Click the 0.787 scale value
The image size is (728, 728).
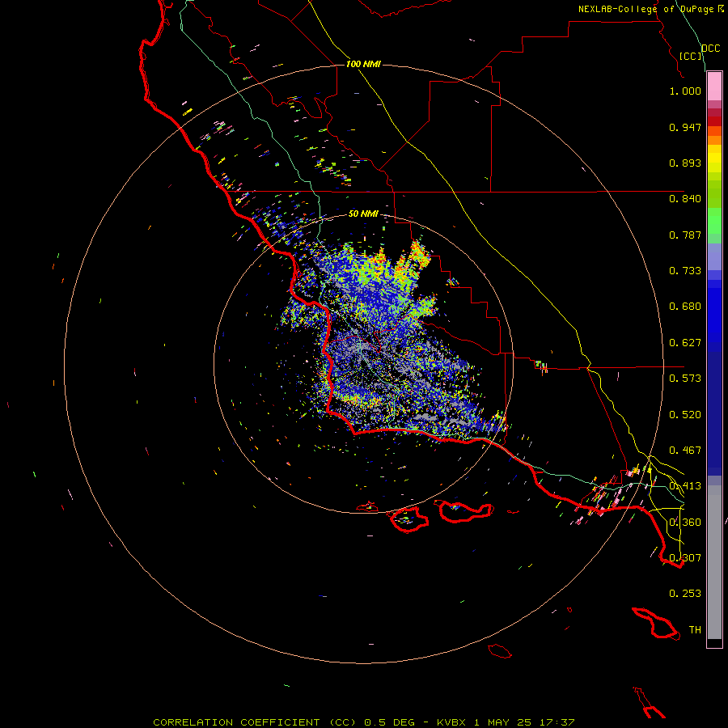pos(685,235)
